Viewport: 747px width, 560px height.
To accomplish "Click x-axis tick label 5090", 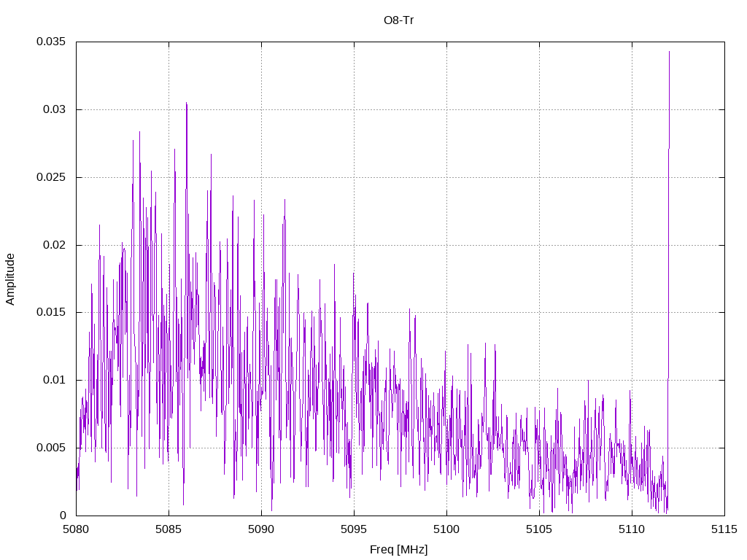I will (262, 529).
